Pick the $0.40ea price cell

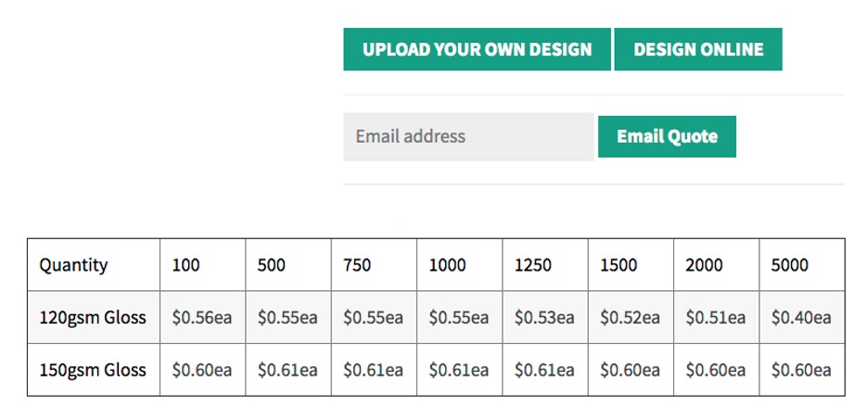tap(801, 317)
